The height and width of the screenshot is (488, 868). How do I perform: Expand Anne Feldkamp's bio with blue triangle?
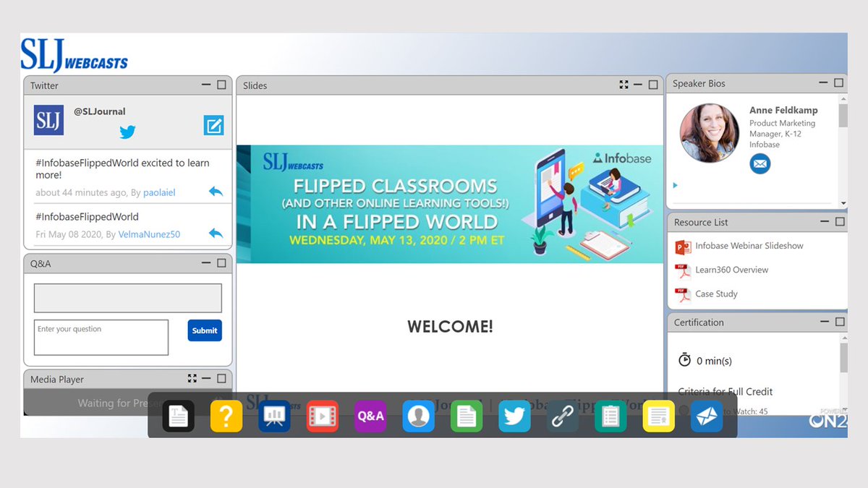676,185
